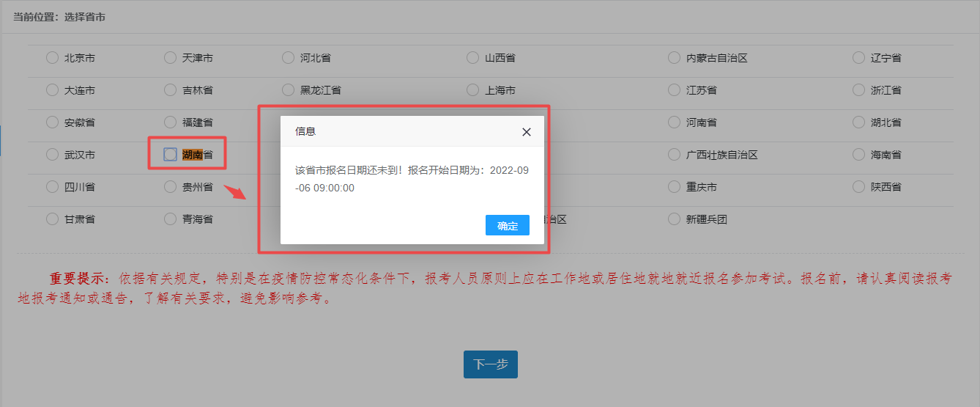Screen dimensions: 980x407
Task: Select the 吉林省 radio button
Action: tap(170, 90)
